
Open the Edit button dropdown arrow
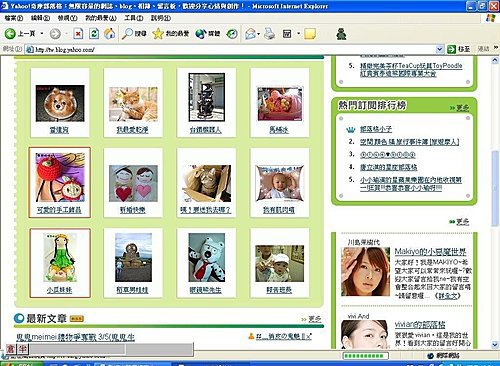298,34
